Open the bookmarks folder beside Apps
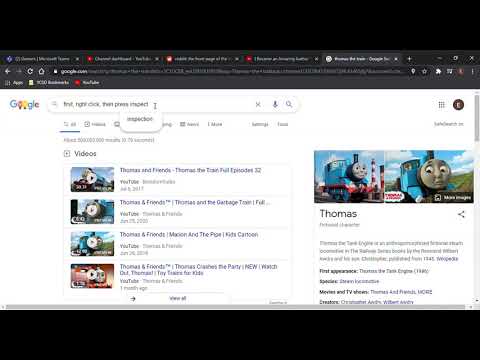Viewport: 480px width, 360px height. coord(49,82)
